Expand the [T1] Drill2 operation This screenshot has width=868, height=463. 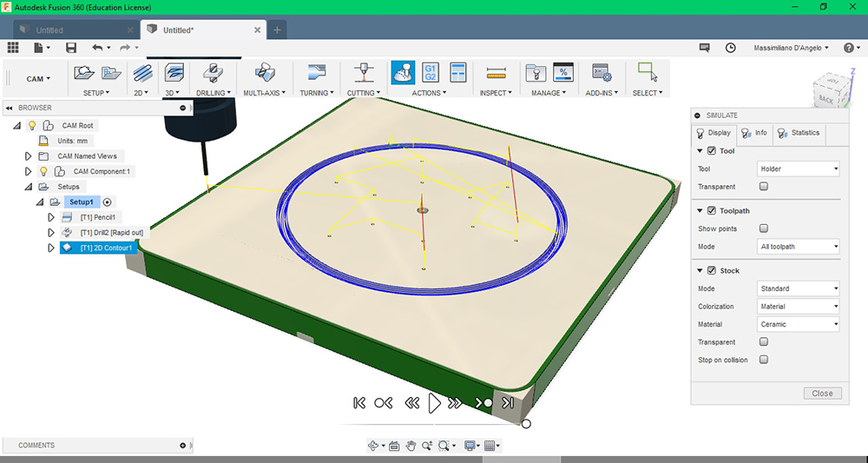coord(51,233)
